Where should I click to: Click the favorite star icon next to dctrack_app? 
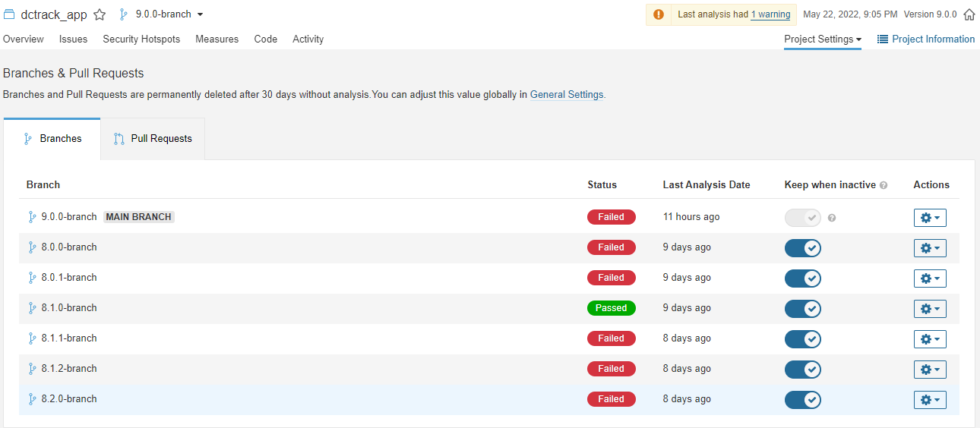coord(100,14)
